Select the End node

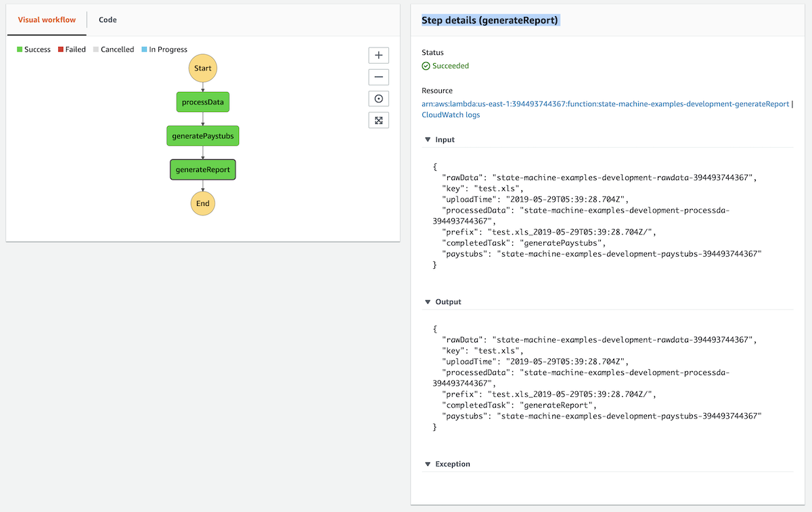[x=202, y=203]
